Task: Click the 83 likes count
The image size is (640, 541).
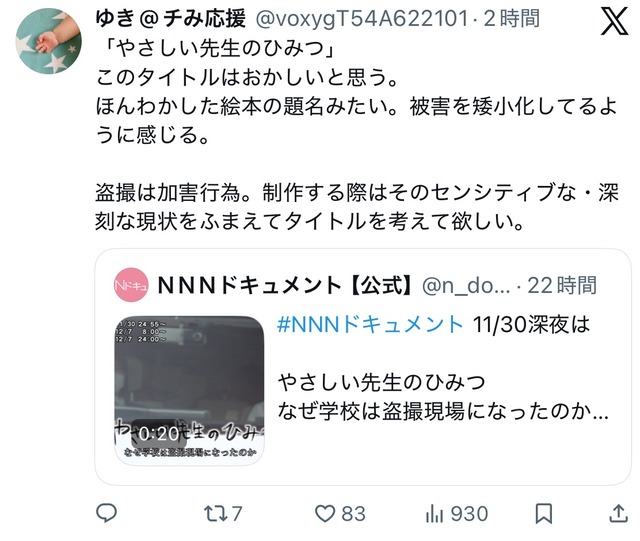Action: coord(353,514)
